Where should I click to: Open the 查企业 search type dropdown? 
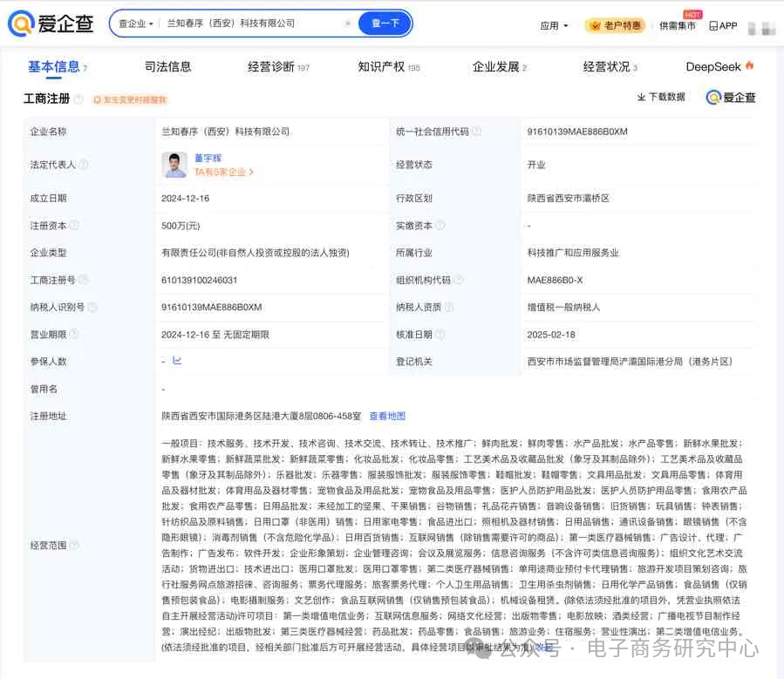click(136, 24)
